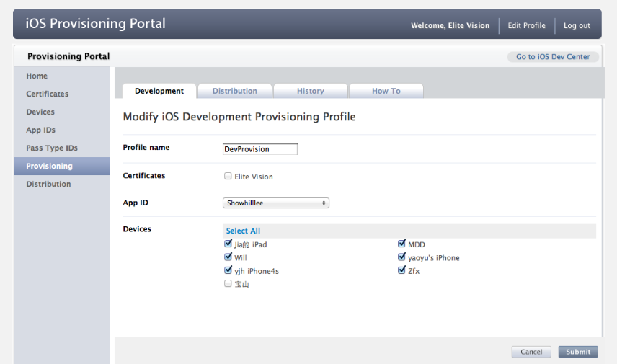
Task: Open the App ID Showhilllee dropdown
Action: [276, 203]
